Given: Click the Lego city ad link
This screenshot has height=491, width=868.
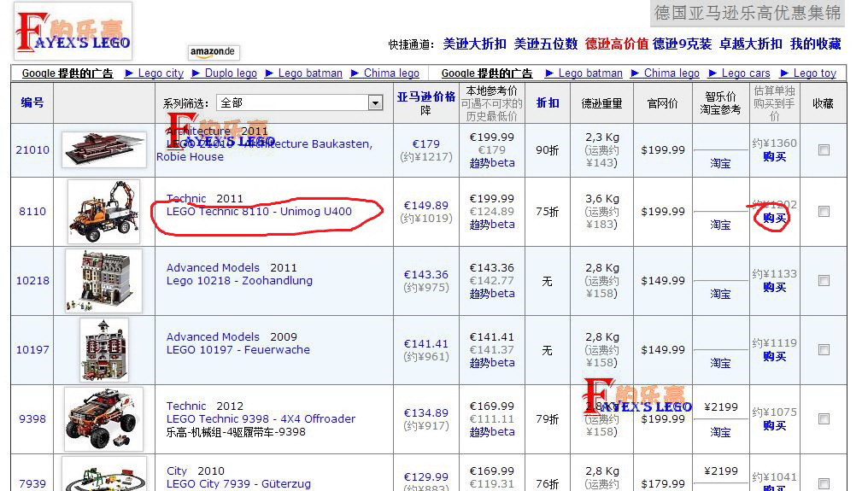Looking at the screenshot, I should (161, 73).
